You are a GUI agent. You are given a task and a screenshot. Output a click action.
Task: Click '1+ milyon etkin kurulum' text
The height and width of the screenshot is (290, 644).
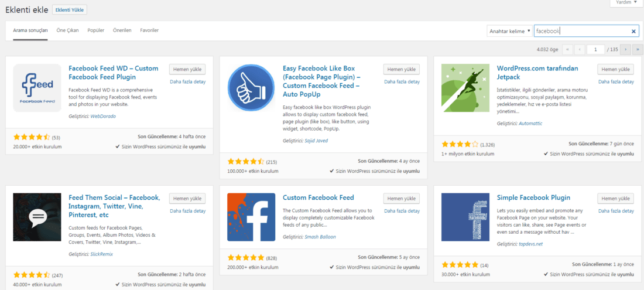[x=468, y=154]
